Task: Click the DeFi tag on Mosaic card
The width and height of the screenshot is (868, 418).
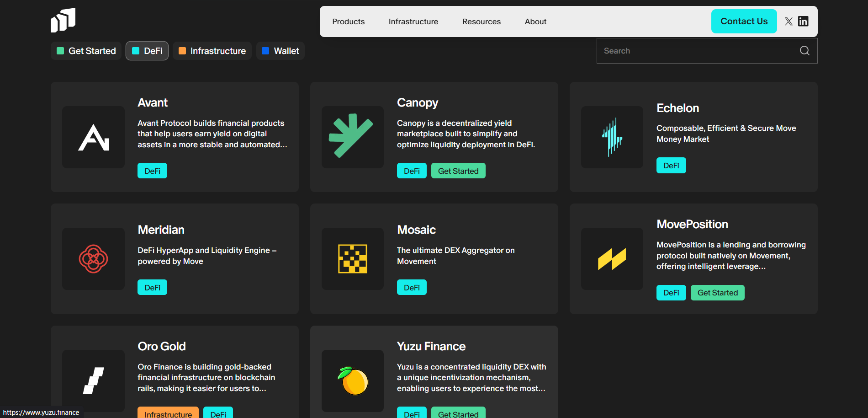Action: coord(412,287)
